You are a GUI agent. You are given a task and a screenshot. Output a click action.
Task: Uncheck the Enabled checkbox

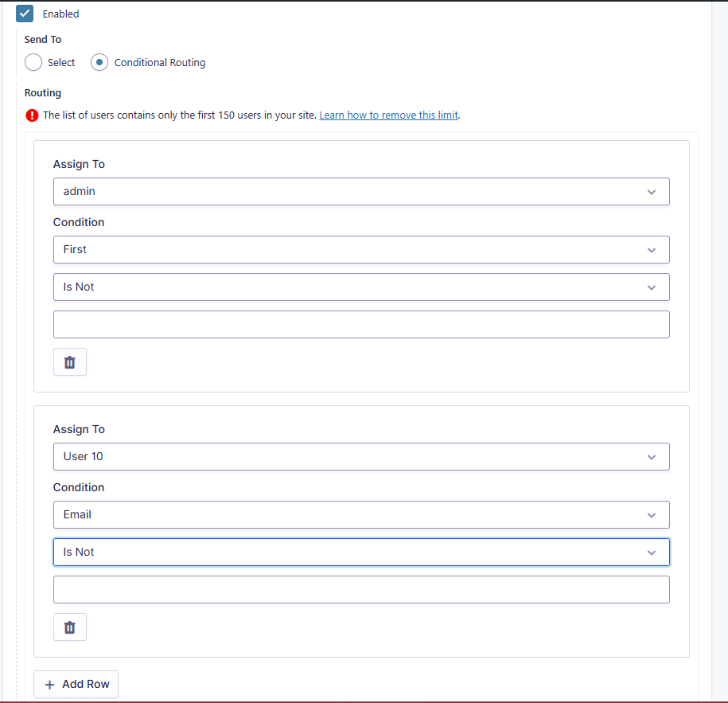(x=25, y=14)
